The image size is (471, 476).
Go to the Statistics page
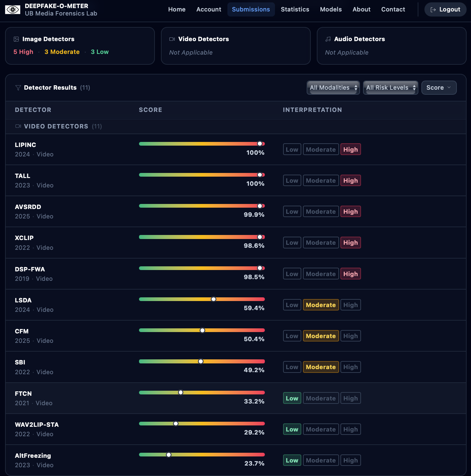pos(295,9)
